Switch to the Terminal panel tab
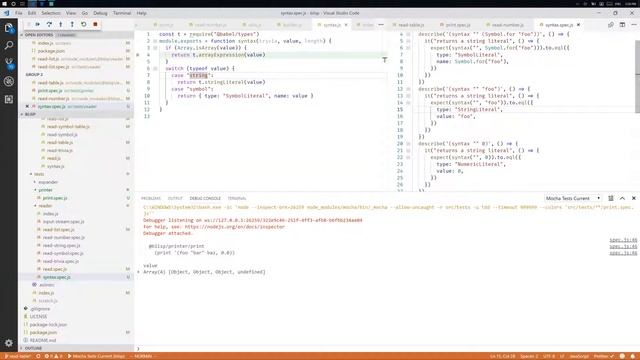Image resolution: width=640 pixels, height=360 pixels. pos(237,198)
